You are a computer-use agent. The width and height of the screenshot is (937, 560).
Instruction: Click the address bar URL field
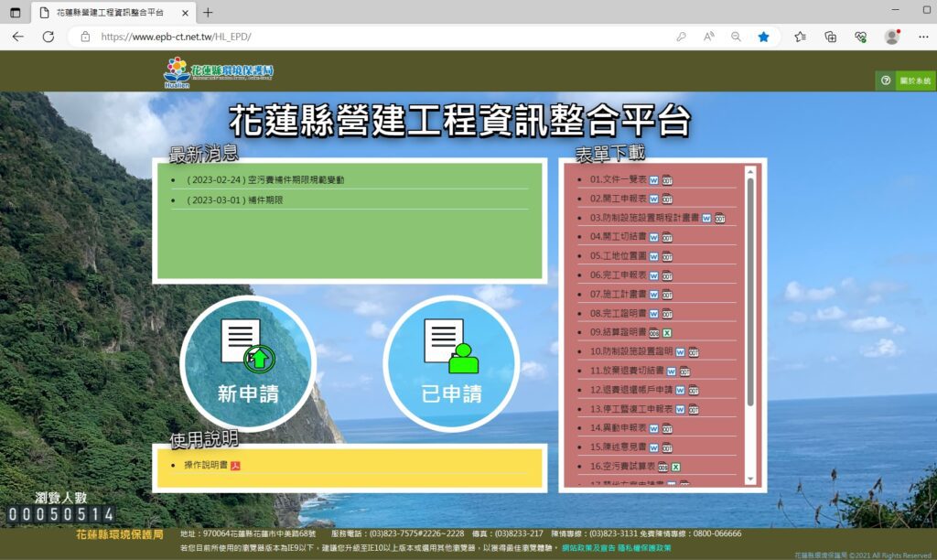point(366,37)
